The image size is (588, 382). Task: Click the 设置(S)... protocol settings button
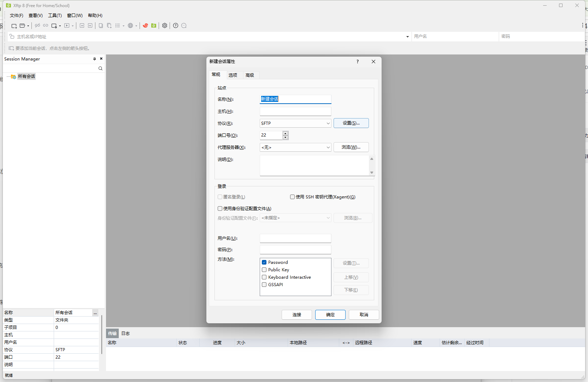(351, 123)
